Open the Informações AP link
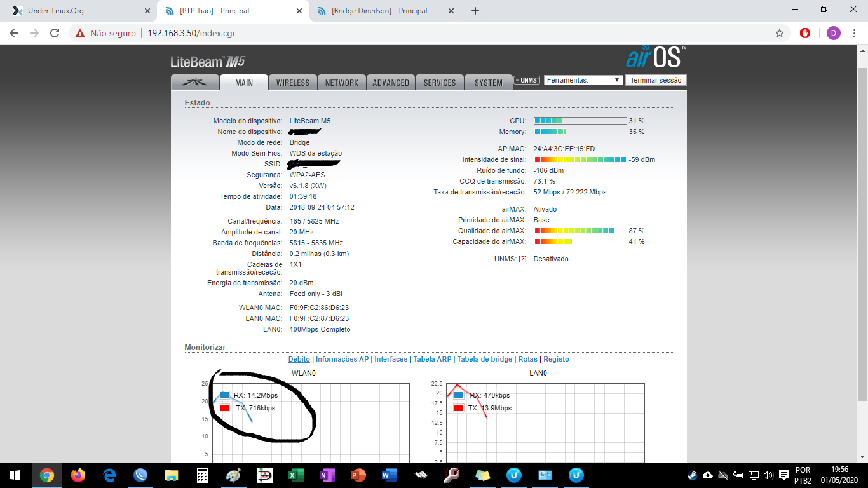The image size is (868, 488). 342,359
